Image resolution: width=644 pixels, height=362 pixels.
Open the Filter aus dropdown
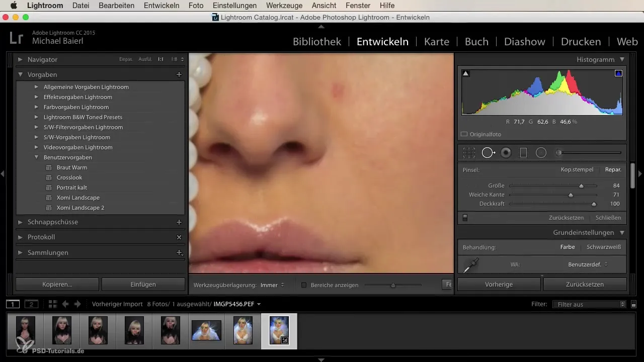click(x=589, y=304)
